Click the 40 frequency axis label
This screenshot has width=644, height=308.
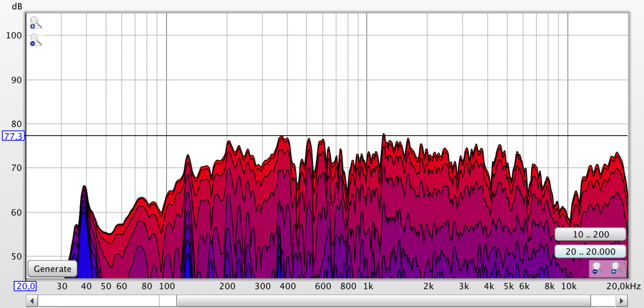coord(87,286)
